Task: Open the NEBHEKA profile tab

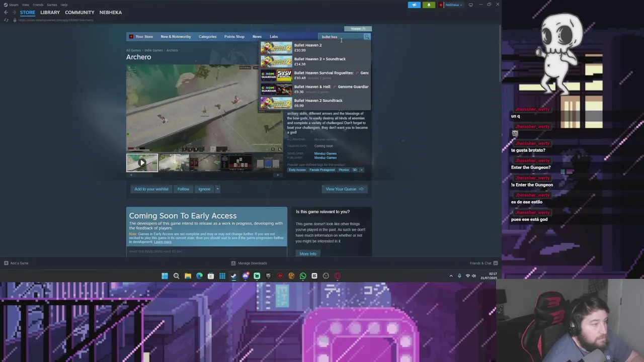Action: 110,12
